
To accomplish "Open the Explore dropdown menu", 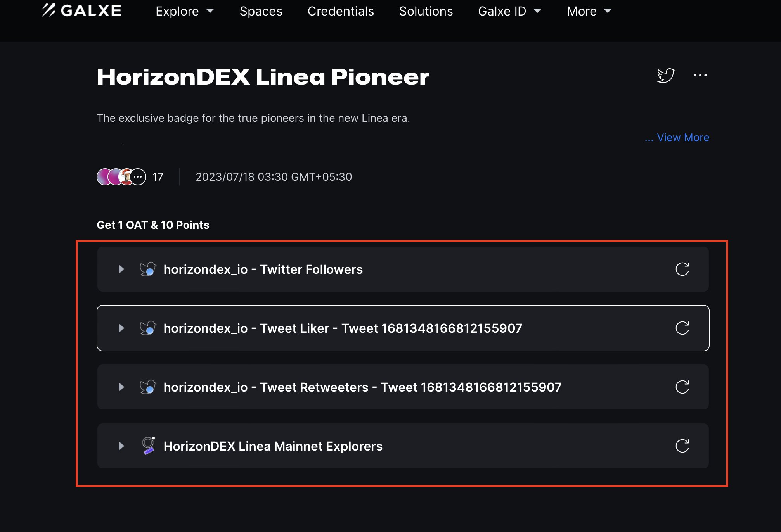I will [x=185, y=11].
